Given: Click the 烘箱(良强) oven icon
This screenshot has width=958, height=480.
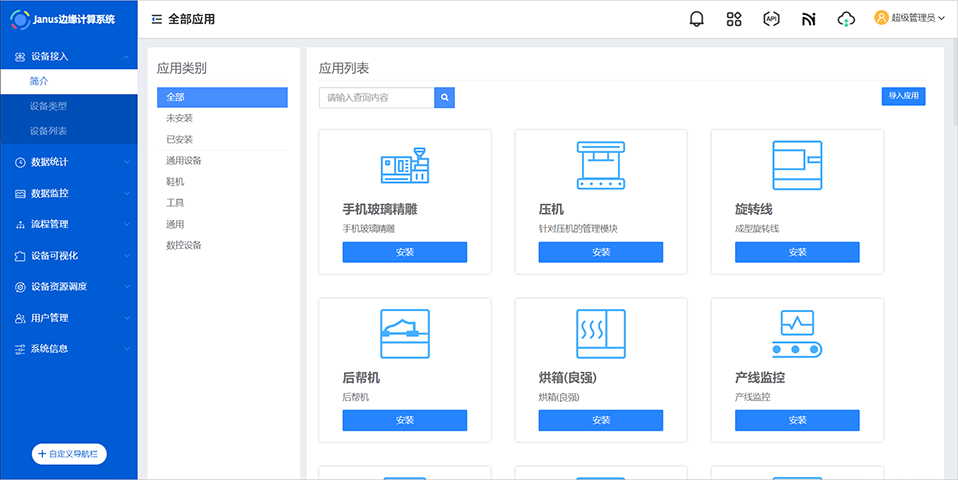Looking at the screenshot, I should click(601, 334).
